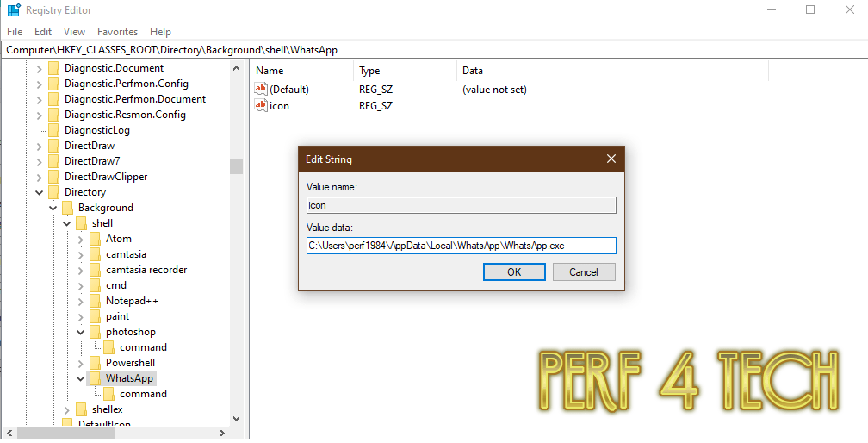
Task: Select command key under photoshop
Action: tap(143, 347)
